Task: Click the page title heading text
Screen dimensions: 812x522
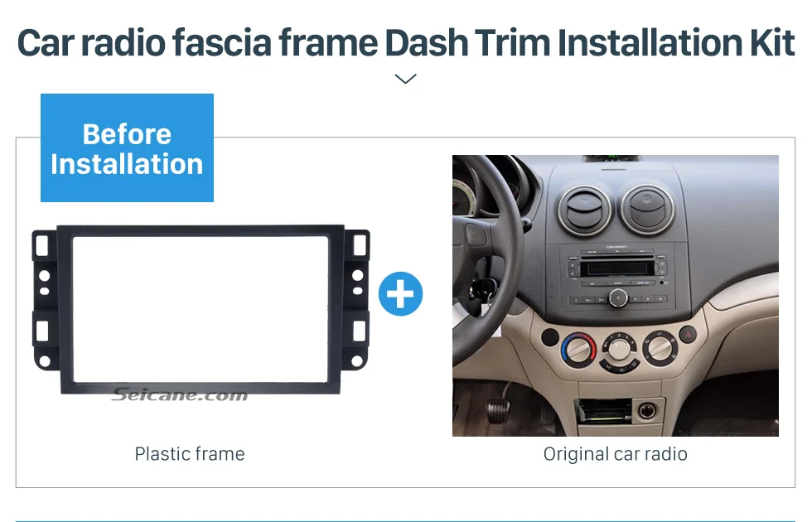Action: tap(405, 42)
